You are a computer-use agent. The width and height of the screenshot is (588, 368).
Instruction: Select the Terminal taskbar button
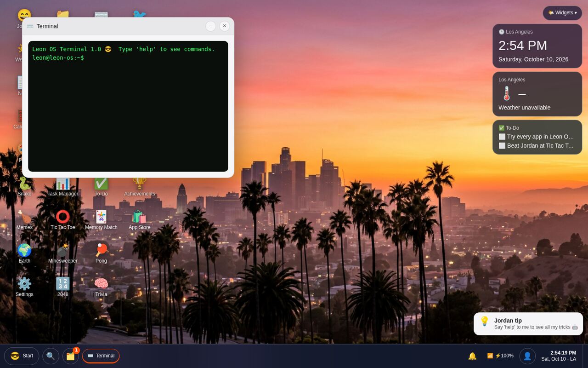point(101,356)
